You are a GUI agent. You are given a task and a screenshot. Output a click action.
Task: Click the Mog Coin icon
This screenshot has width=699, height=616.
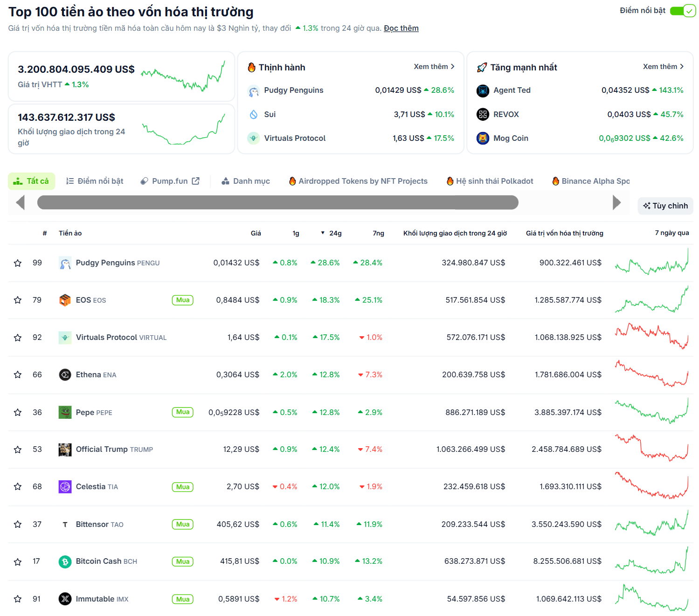(483, 138)
